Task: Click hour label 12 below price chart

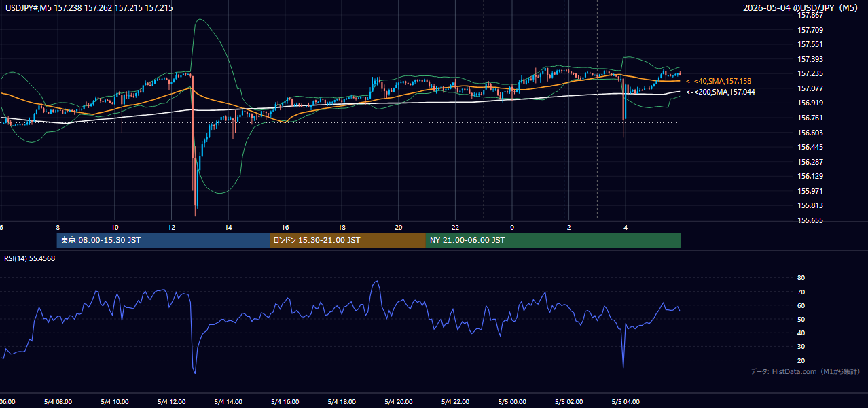Action: 171,227
